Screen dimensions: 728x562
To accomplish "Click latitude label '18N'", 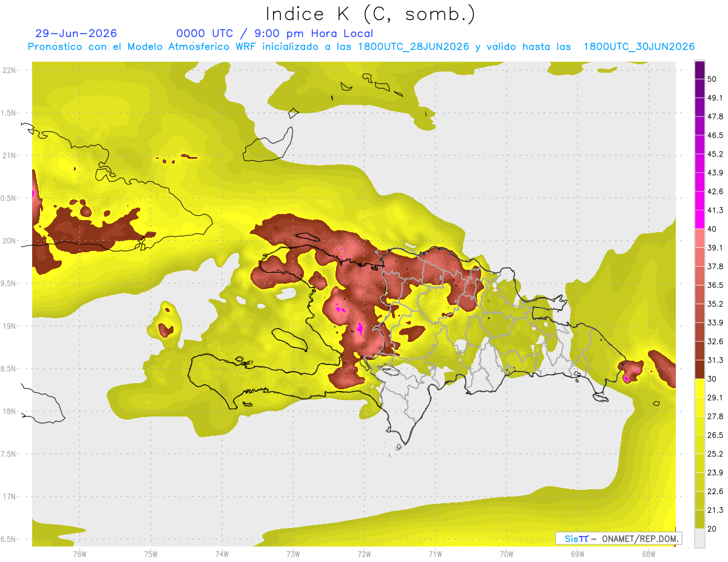I will pyautogui.click(x=10, y=411).
